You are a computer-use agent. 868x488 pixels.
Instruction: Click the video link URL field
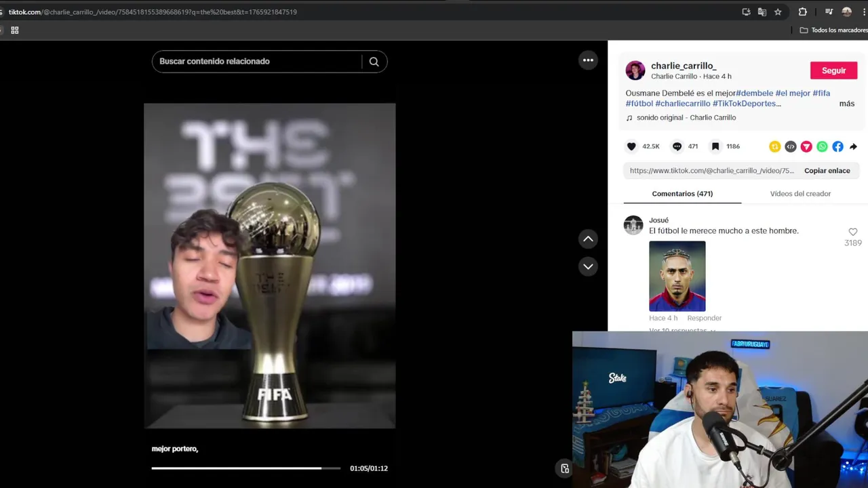tap(711, 171)
